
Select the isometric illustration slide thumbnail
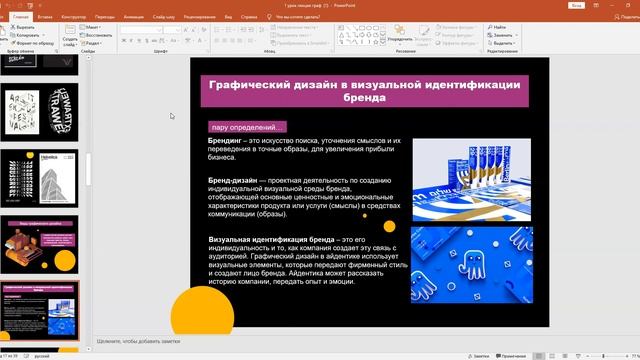[x=39, y=244]
